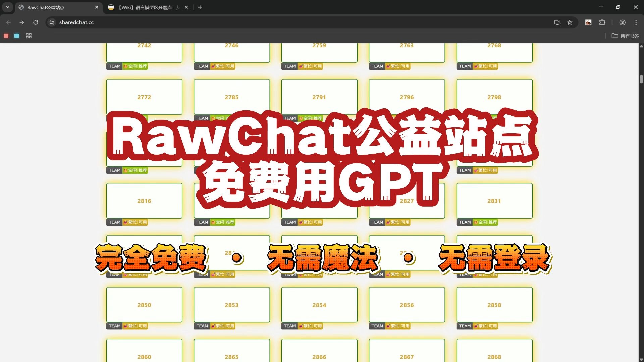This screenshot has width=644, height=362.
Task: Click the browser reload icon
Action: (x=36, y=22)
